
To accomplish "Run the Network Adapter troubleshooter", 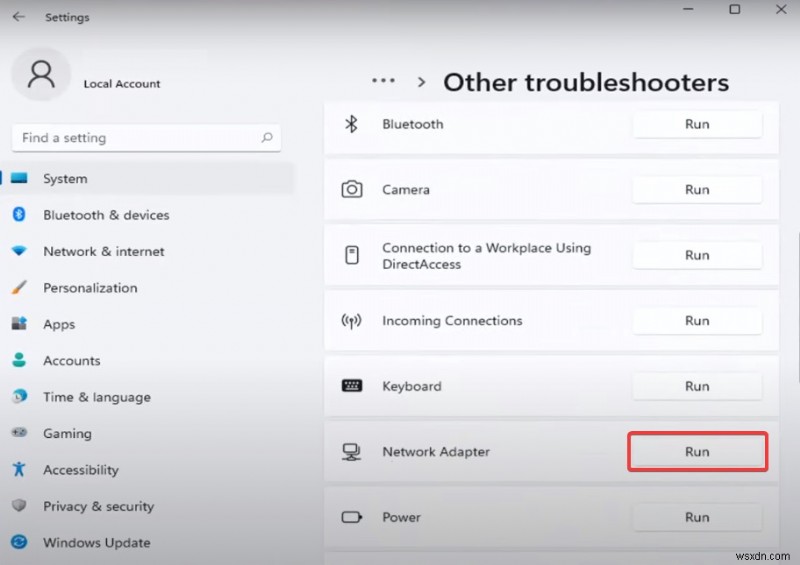I will (697, 452).
